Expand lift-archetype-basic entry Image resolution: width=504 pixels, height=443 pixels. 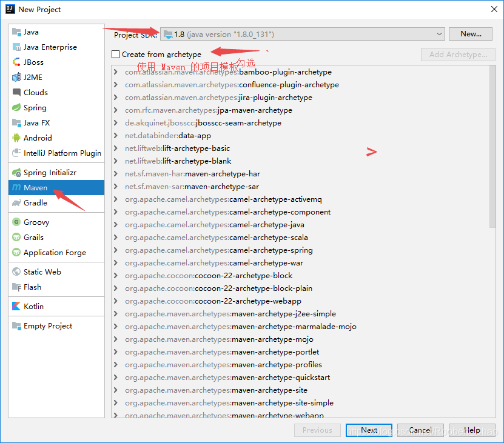(116, 148)
